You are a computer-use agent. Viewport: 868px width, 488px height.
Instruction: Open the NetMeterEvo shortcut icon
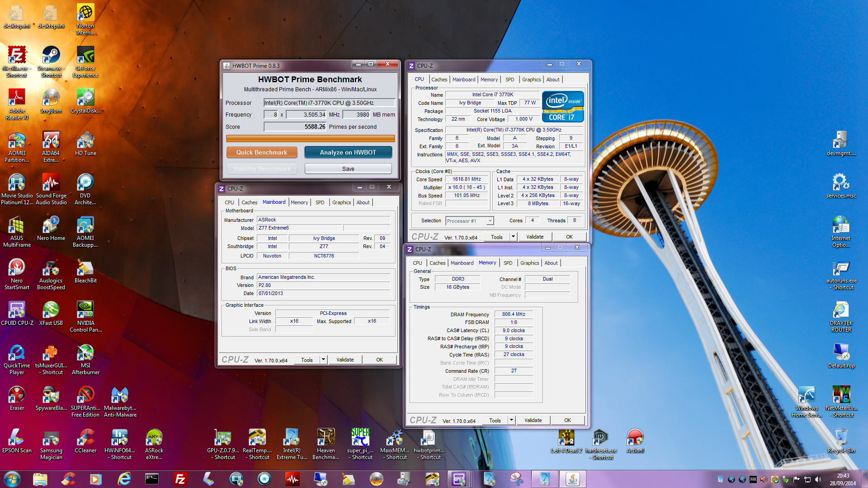click(841, 401)
